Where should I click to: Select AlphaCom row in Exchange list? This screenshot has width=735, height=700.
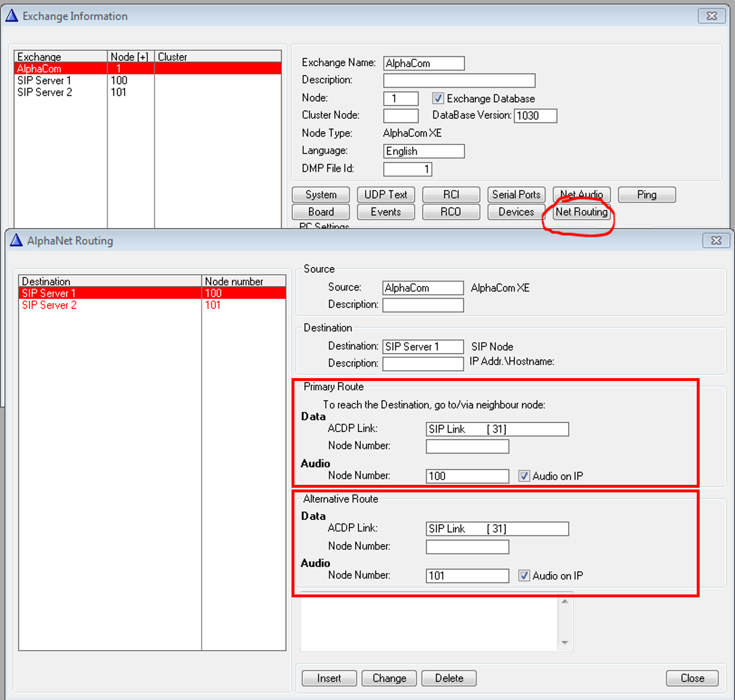tap(148, 68)
